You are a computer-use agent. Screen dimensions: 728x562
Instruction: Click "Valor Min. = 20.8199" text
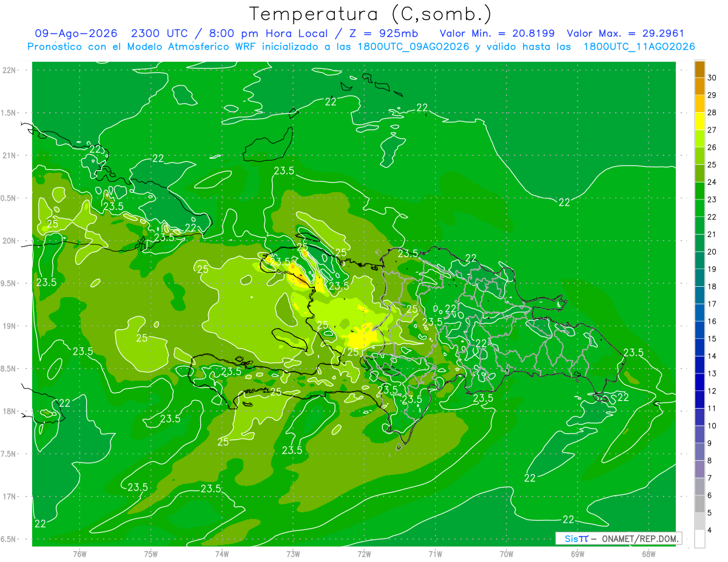(497, 33)
